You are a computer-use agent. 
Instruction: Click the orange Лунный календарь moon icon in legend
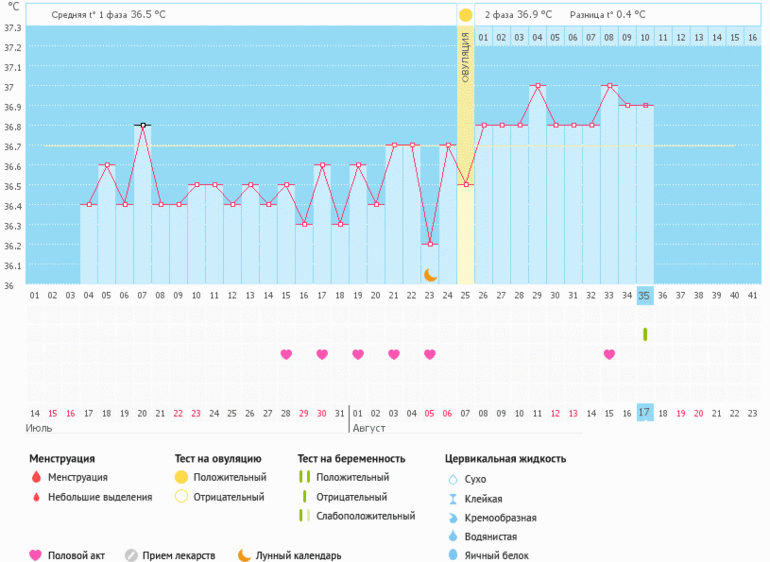[x=243, y=555]
